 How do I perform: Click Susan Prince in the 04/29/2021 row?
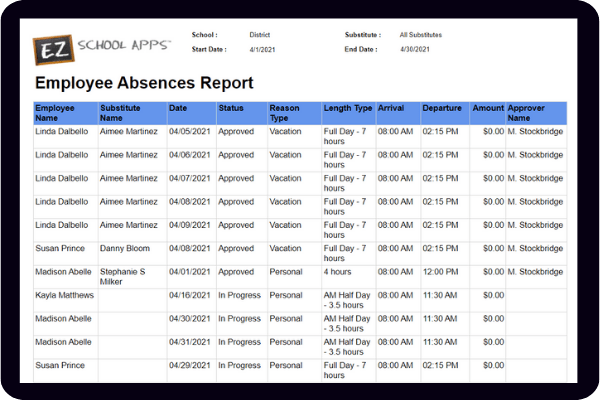[60, 365]
